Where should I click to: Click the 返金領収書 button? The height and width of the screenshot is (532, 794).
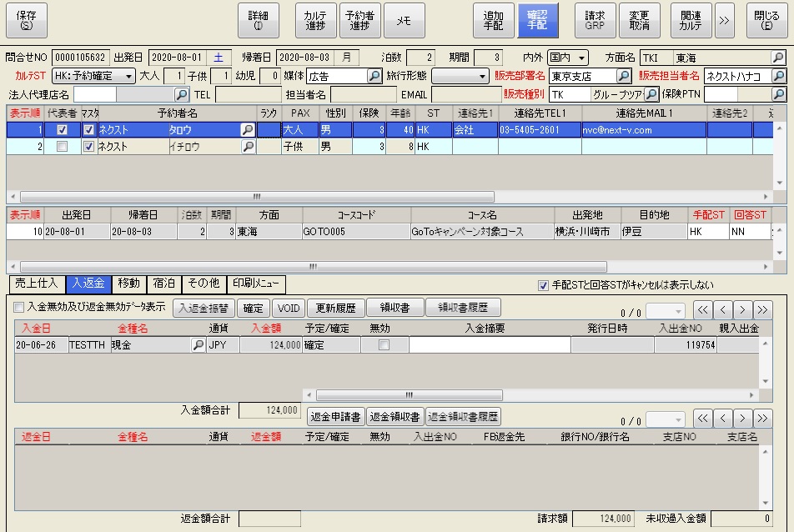point(395,417)
